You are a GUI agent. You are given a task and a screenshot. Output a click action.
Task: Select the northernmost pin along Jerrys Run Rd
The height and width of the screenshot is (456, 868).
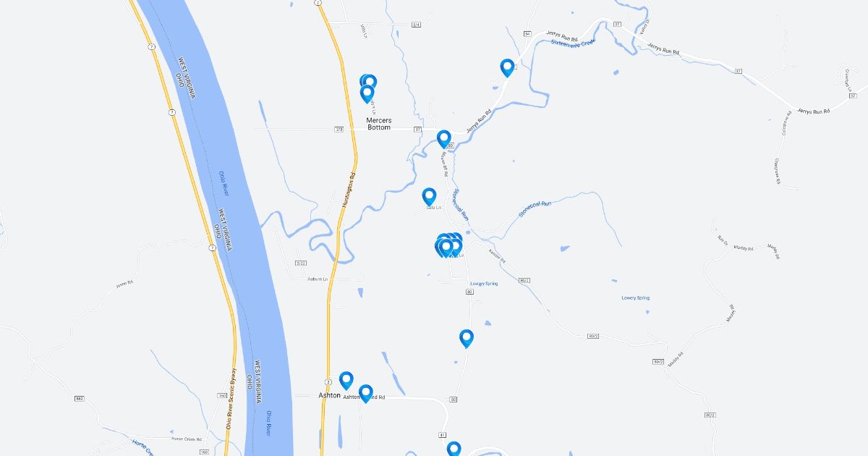click(x=508, y=68)
